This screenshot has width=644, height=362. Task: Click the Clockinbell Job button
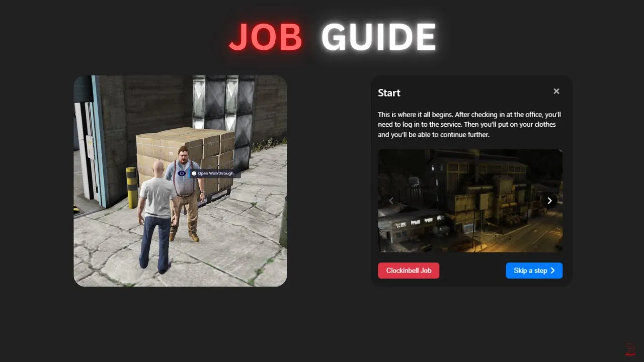click(x=409, y=270)
